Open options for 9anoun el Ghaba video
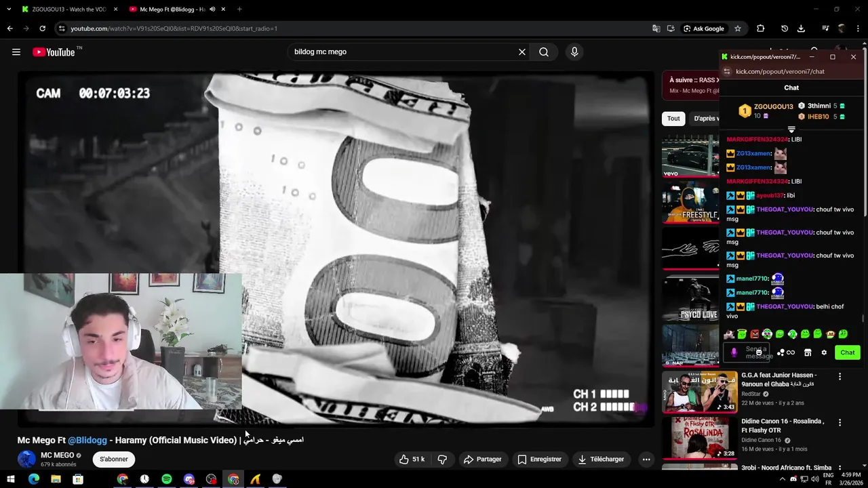The width and height of the screenshot is (868, 488). tap(840, 376)
